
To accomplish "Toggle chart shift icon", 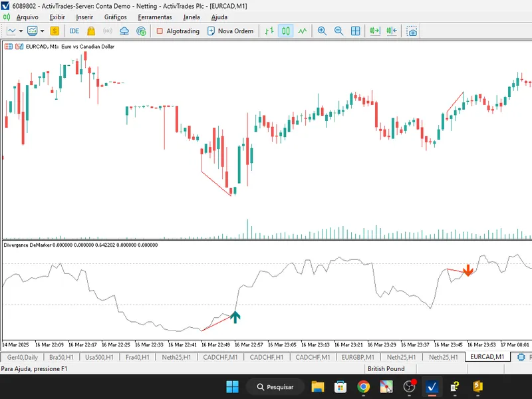I will point(392,31).
